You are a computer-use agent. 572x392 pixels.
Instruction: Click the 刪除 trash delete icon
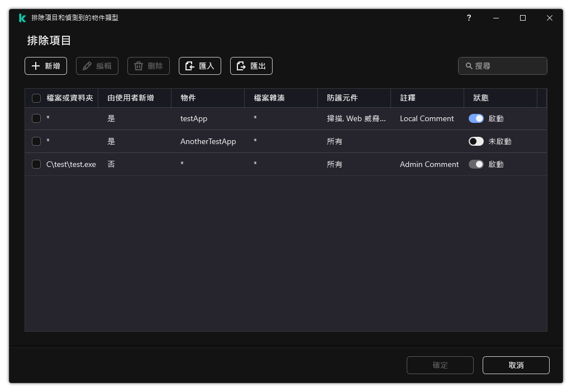tap(137, 66)
